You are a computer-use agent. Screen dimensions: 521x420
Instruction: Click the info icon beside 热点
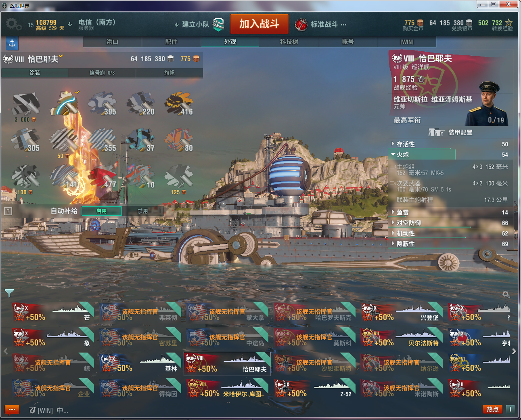(x=510, y=409)
